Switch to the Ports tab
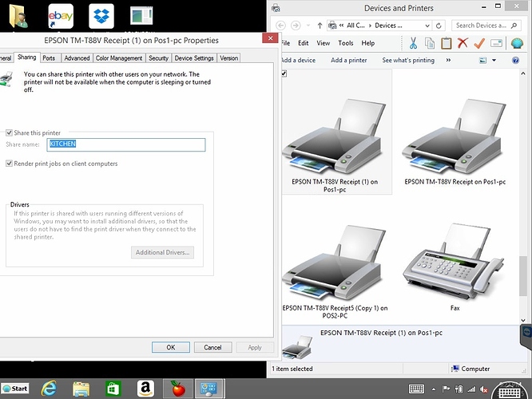The image size is (532, 399). tap(49, 58)
